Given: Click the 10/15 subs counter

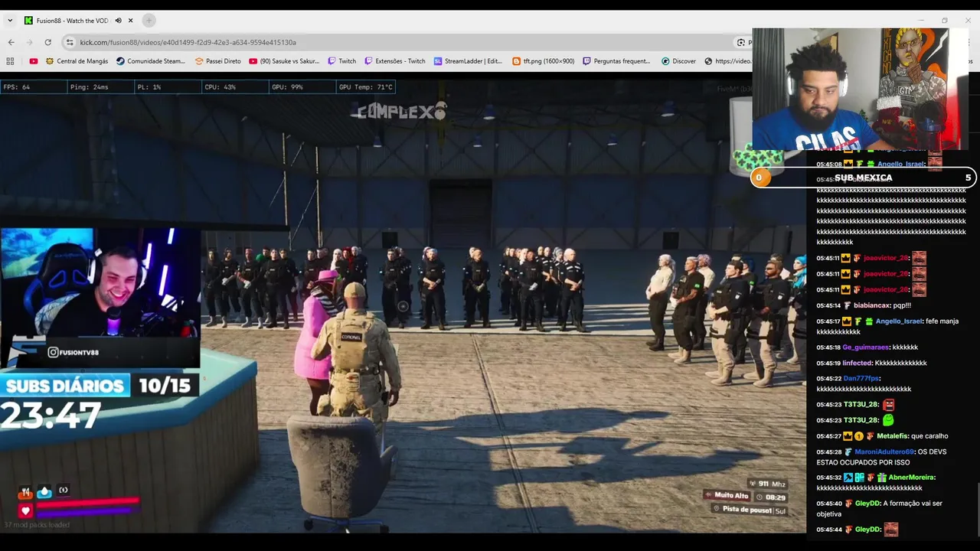Looking at the screenshot, I should (165, 385).
